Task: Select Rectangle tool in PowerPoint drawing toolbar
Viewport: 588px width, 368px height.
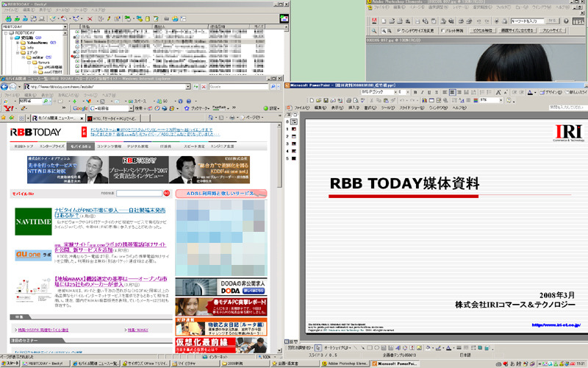Action: [370, 347]
